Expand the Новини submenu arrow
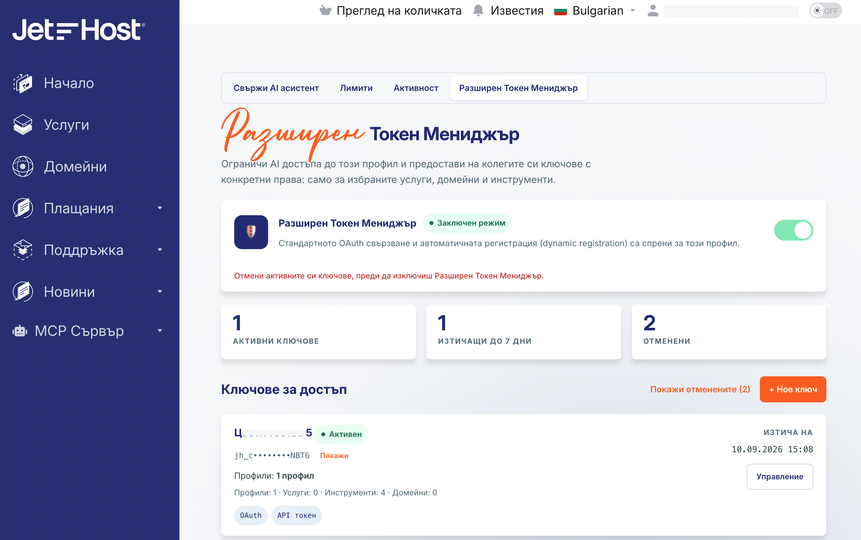Screen dimensions: 861x540 click(160, 292)
